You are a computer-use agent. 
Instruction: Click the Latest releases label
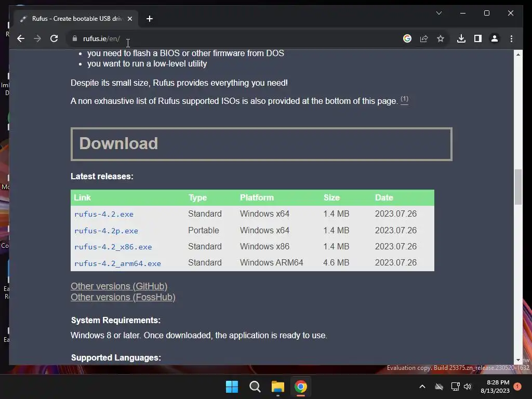(x=102, y=177)
